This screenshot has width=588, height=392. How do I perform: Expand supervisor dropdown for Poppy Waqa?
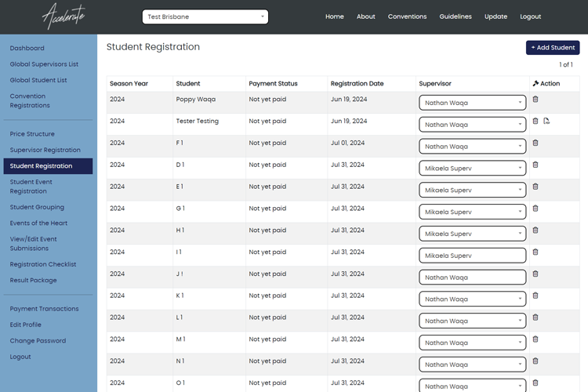tap(472, 103)
